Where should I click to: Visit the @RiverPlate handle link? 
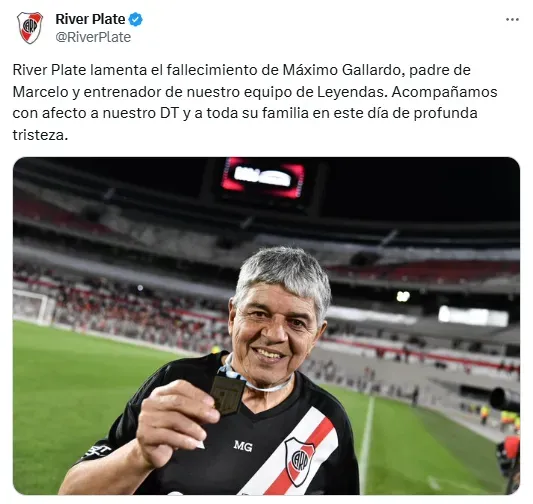tap(93, 37)
